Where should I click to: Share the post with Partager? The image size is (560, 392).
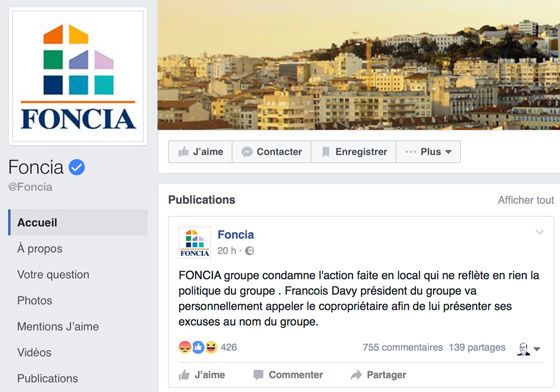coord(379,375)
